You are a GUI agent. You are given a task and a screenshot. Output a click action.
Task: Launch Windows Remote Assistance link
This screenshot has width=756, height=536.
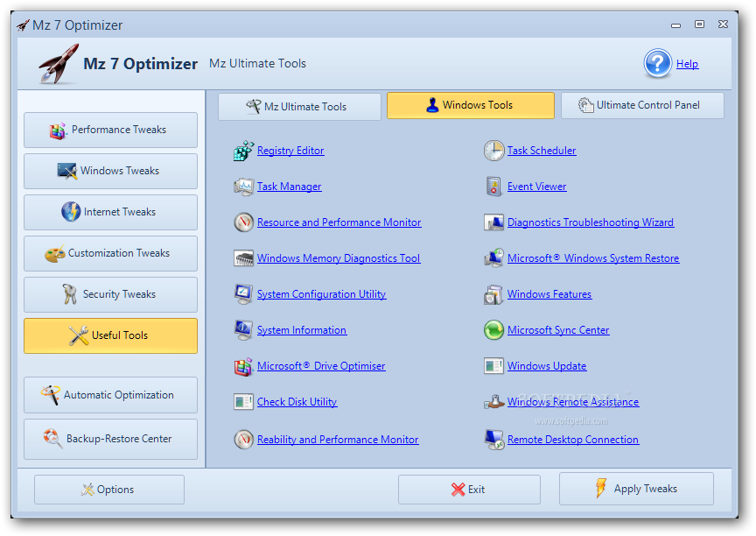(x=573, y=402)
